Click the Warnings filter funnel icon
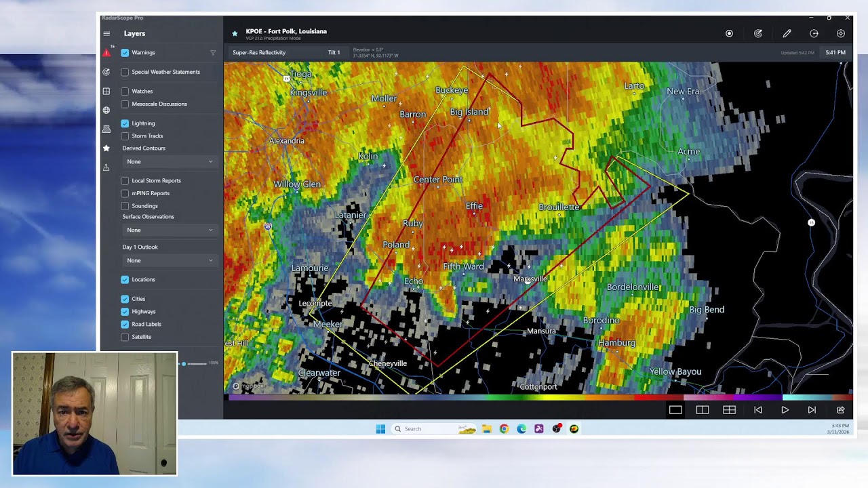This screenshot has height=488, width=868. coord(213,52)
